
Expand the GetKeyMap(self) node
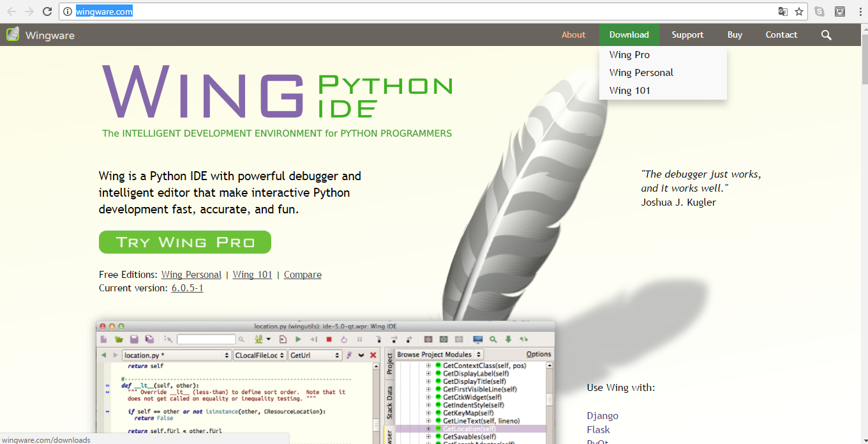tap(429, 413)
